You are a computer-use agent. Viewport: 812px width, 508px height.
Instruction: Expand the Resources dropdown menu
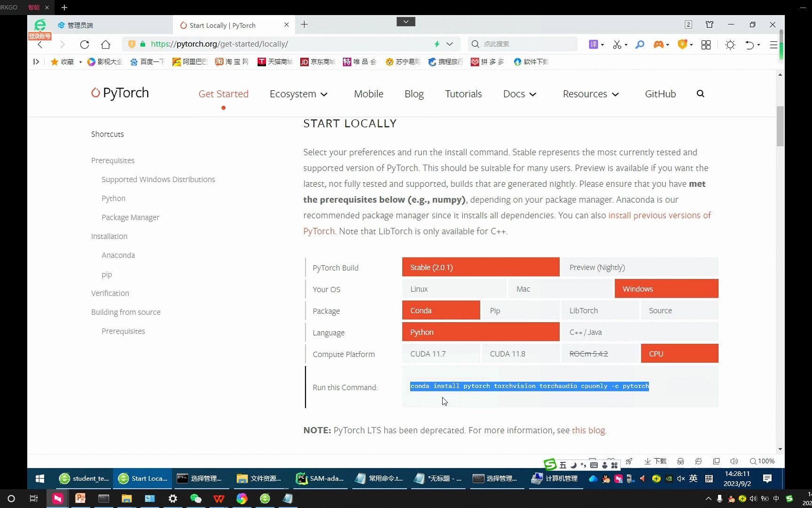591,94
